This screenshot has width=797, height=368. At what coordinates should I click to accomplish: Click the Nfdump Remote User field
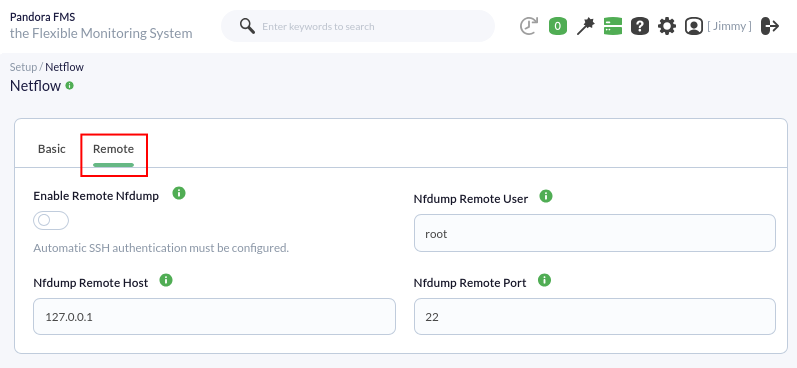tap(595, 233)
